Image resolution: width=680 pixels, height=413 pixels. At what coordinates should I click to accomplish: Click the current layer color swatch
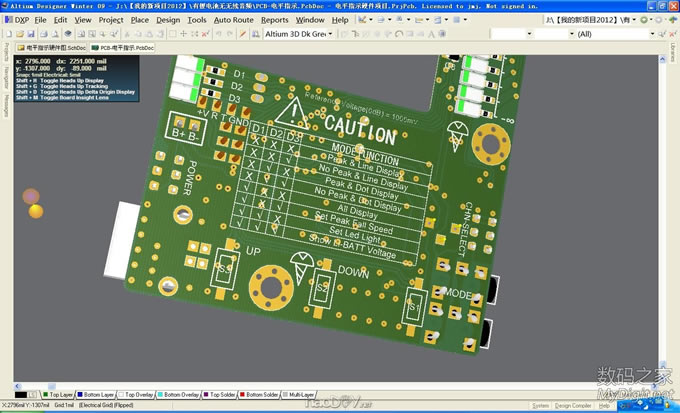(x=20, y=395)
